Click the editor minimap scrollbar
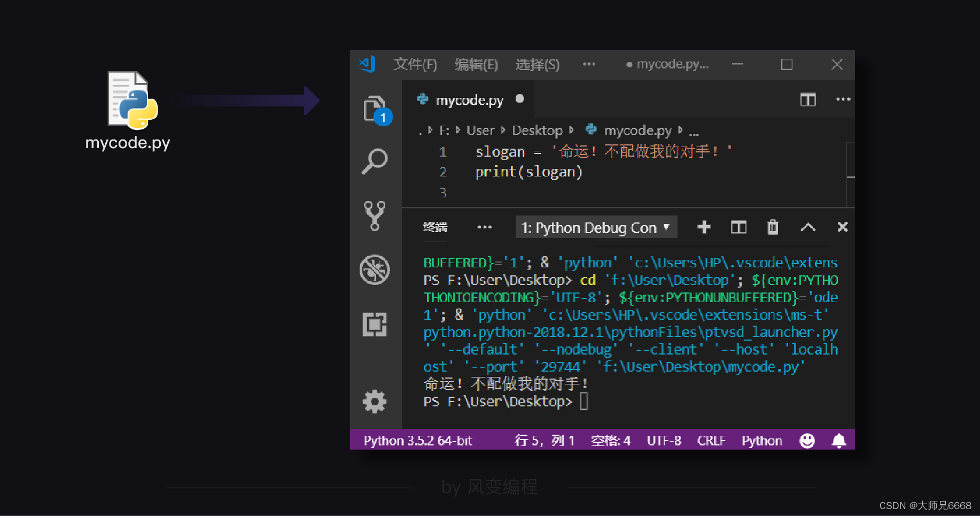980x516 pixels. tap(851, 174)
